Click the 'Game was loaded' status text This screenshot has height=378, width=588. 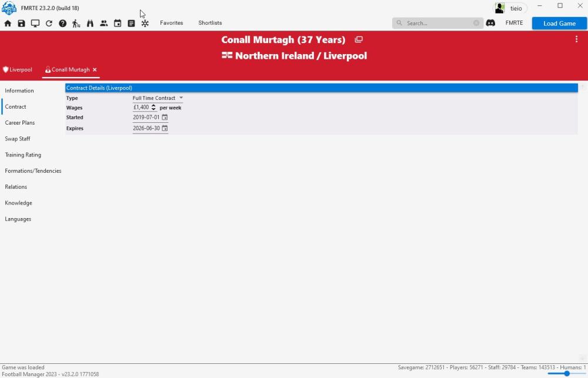24,367
